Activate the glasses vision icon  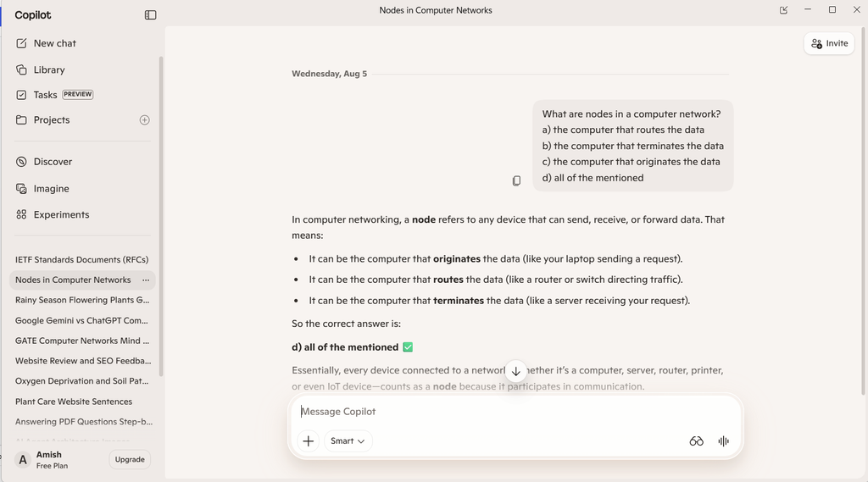(x=697, y=441)
